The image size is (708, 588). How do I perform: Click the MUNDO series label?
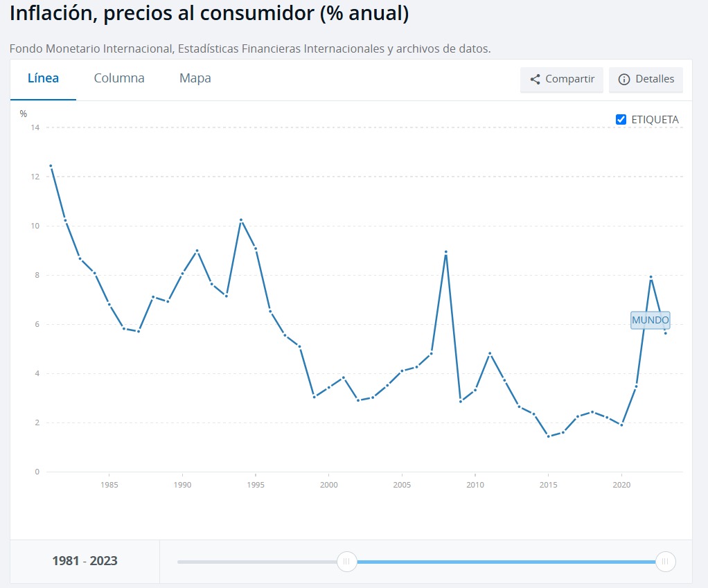[650, 320]
